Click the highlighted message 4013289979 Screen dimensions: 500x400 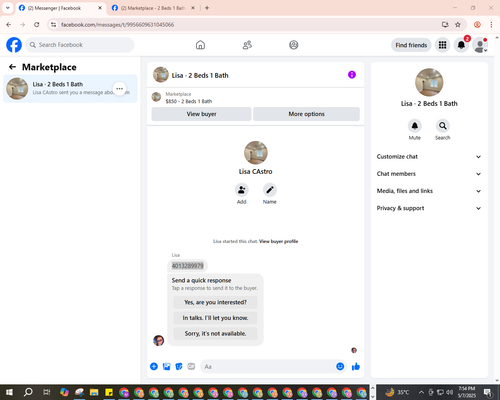(187, 266)
